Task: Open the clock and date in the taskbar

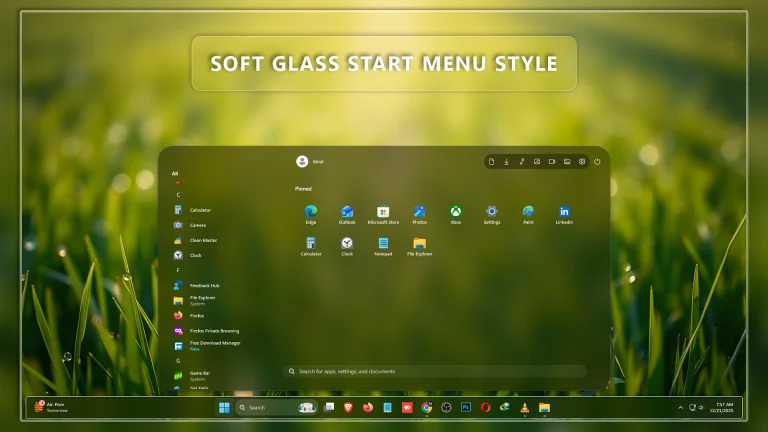Action: point(722,408)
